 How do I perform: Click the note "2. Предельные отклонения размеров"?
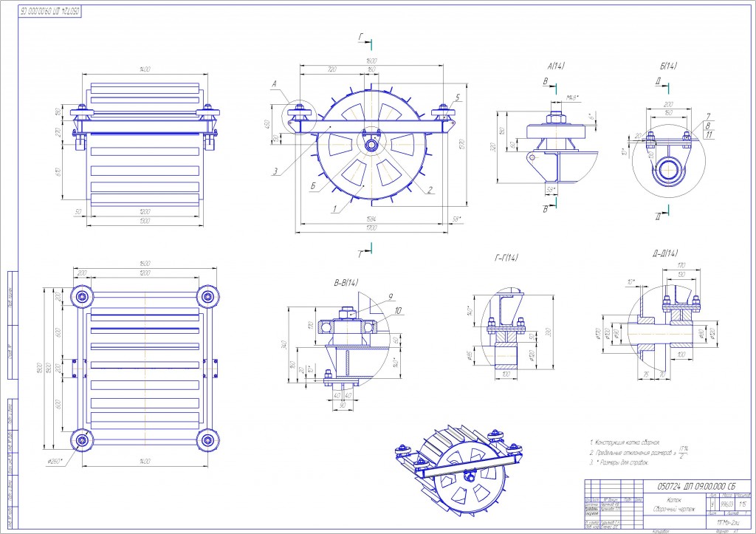(632, 453)
